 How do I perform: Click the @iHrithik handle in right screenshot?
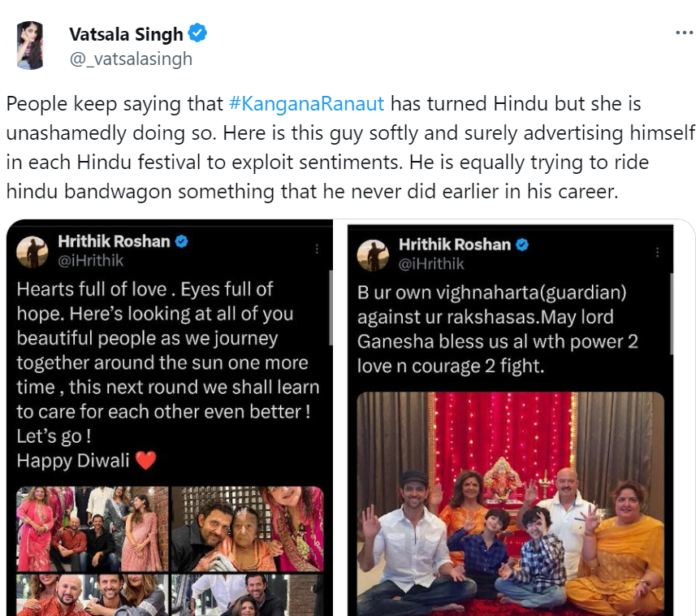point(431,264)
